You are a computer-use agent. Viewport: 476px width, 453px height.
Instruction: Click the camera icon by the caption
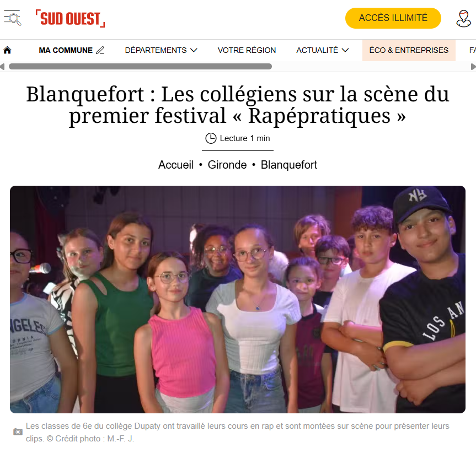click(x=18, y=432)
